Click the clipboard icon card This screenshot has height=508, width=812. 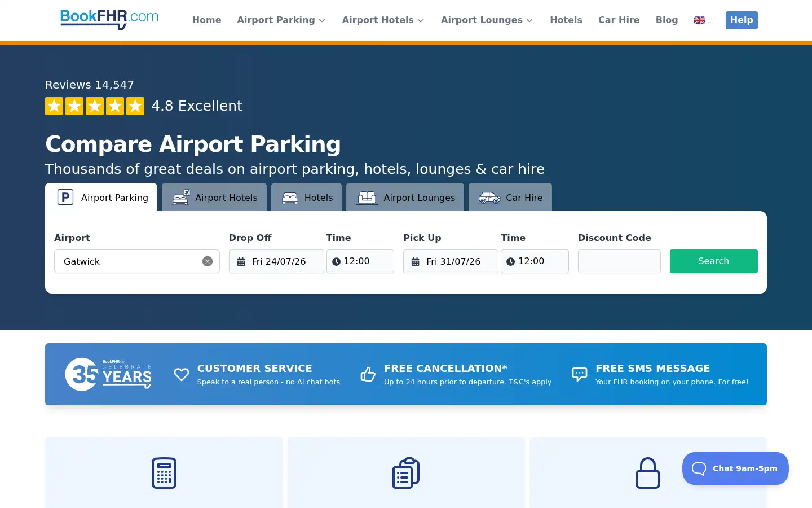click(x=406, y=473)
